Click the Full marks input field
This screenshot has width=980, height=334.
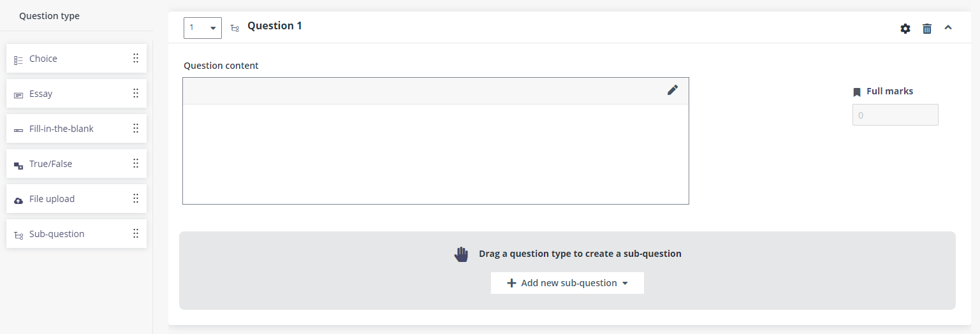(x=895, y=115)
